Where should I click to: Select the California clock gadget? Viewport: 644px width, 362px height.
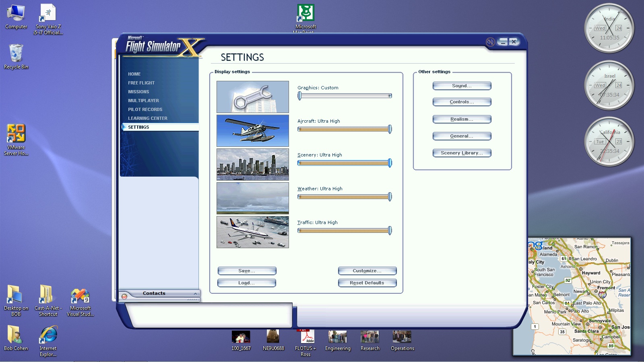point(609,142)
